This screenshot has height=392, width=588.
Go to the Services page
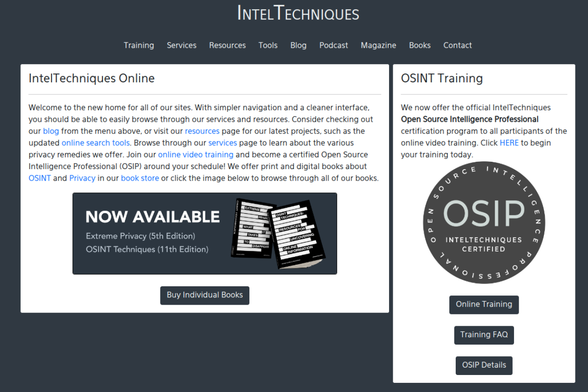181,45
